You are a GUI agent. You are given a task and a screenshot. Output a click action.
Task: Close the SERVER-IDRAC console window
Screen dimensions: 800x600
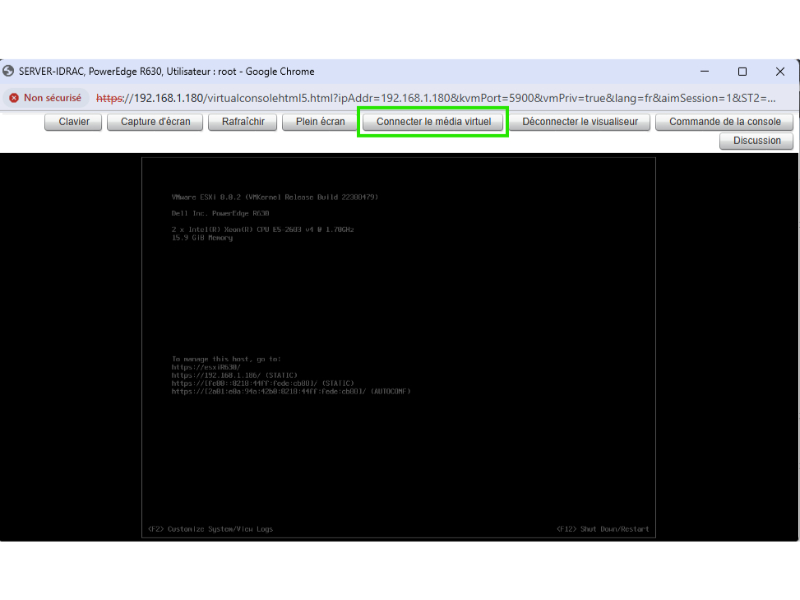(780, 72)
